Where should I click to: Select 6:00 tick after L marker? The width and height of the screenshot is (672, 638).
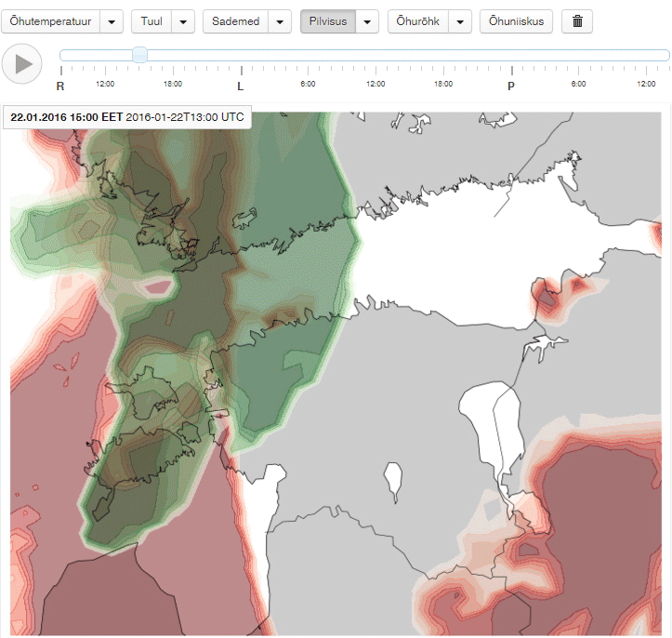308,84
